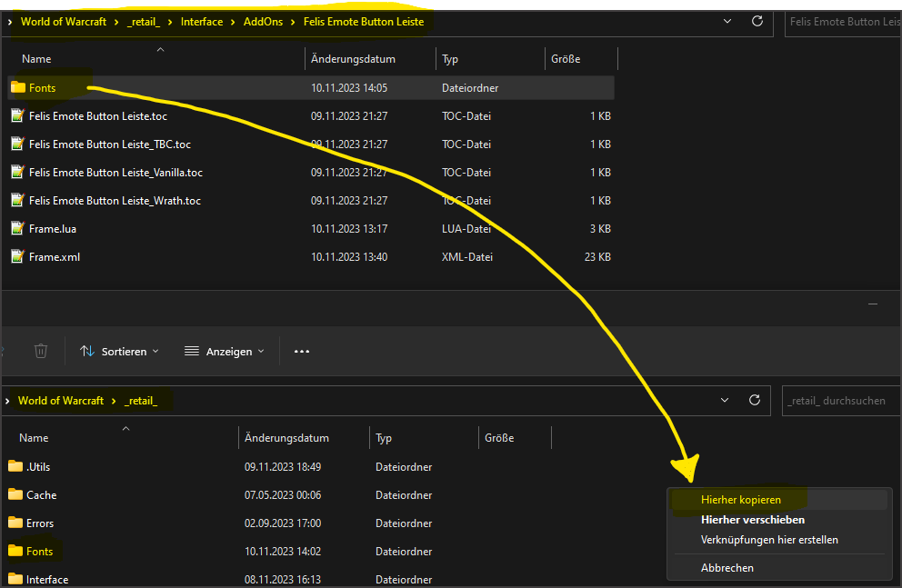
Task: Open the Anzeigen dropdown
Action: click(x=224, y=351)
